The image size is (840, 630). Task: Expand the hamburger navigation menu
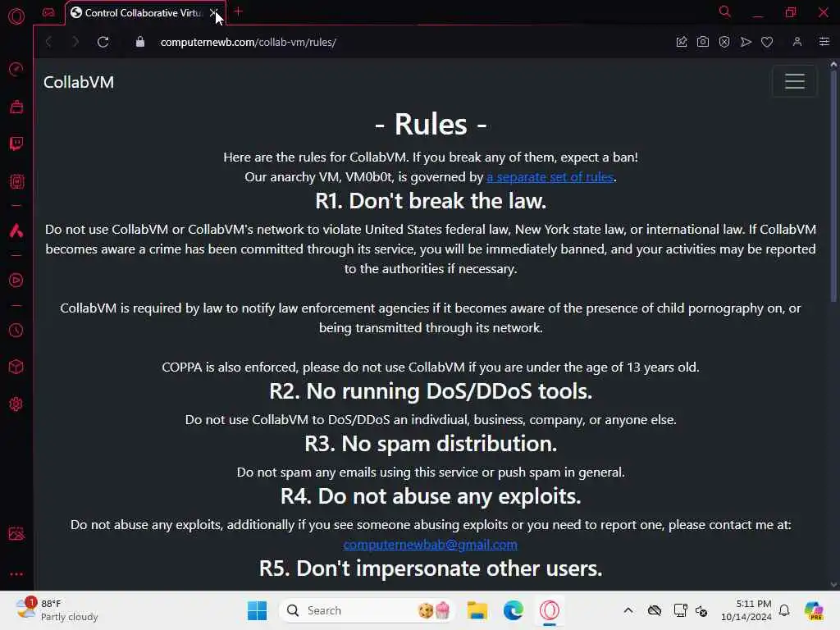tap(794, 81)
